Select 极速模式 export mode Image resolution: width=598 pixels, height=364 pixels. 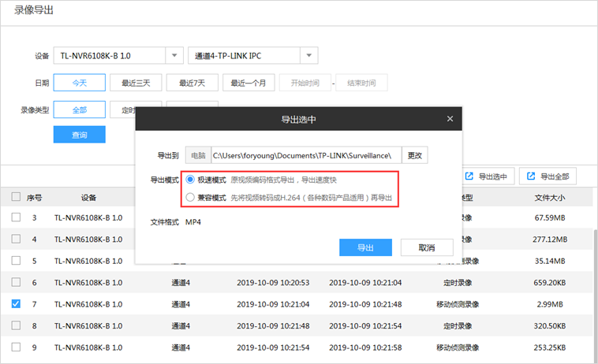pos(190,180)
